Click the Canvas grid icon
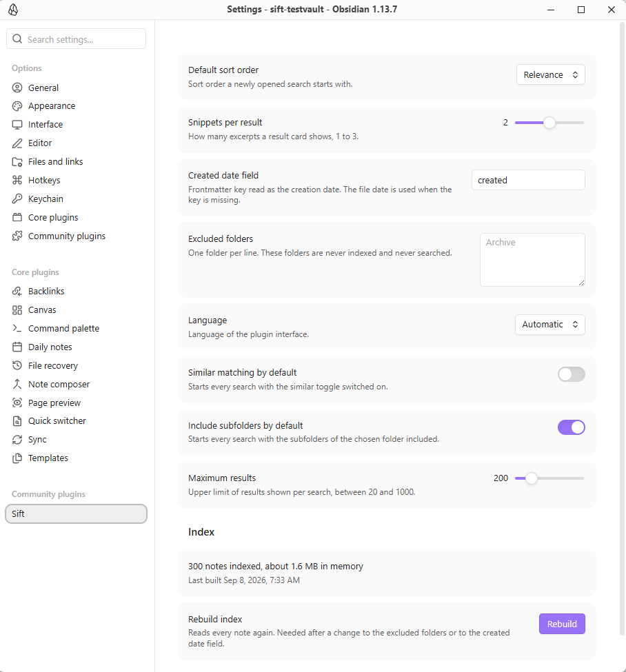This screenshot has width=626, height=672. point(17,310)
